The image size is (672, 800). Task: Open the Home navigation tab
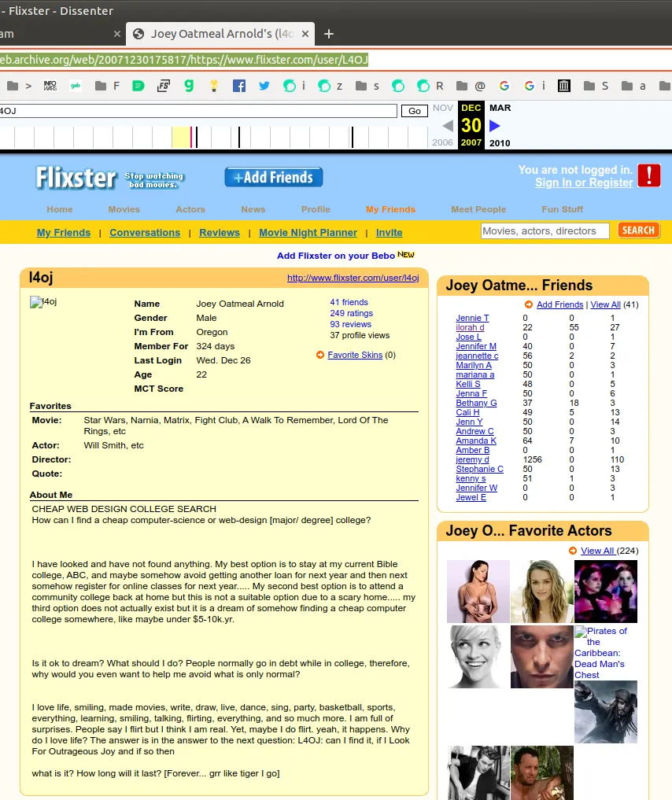(x=60, y=209)
